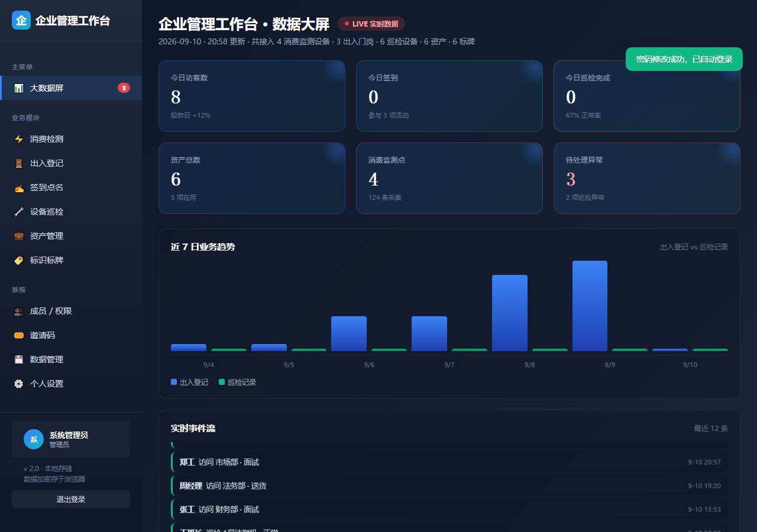Open the 资产总数 stat card

[252, 178]
